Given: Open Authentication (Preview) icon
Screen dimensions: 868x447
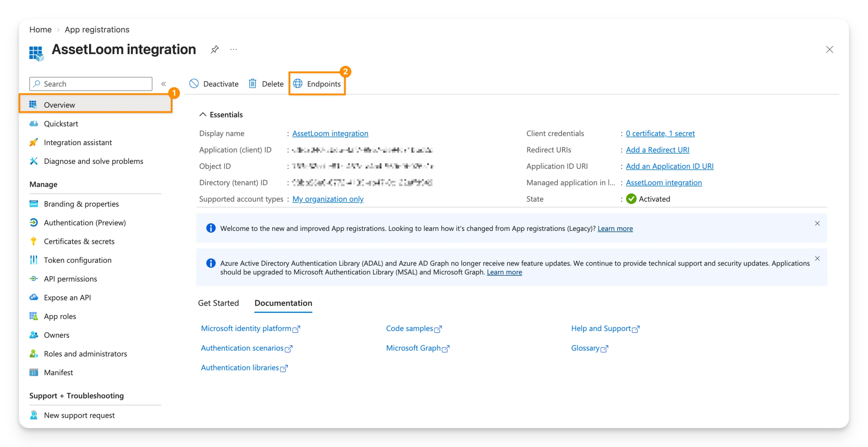Looking at the screenshot, I should click(34, 222).
